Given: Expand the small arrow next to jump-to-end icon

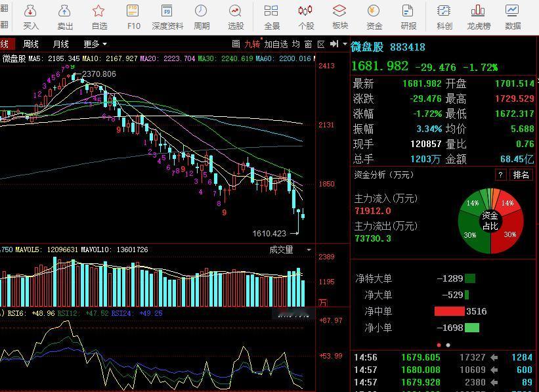Looking at the screenshot, I should click(x=345, y=44).
